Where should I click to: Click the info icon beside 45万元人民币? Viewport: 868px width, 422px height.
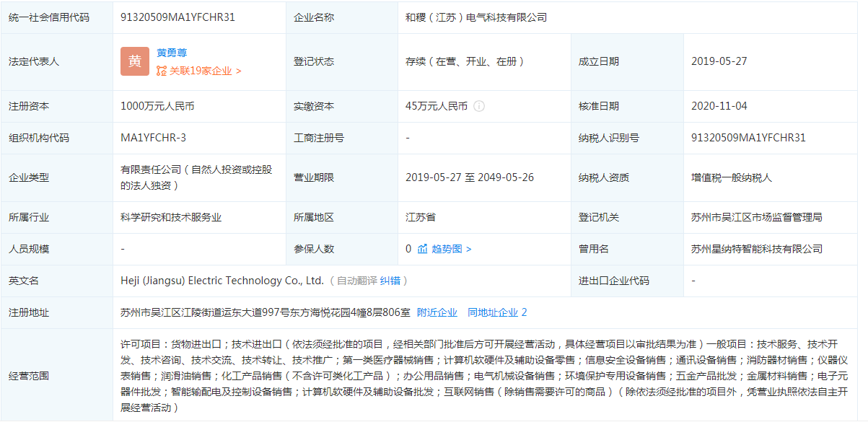coord(479,106)
